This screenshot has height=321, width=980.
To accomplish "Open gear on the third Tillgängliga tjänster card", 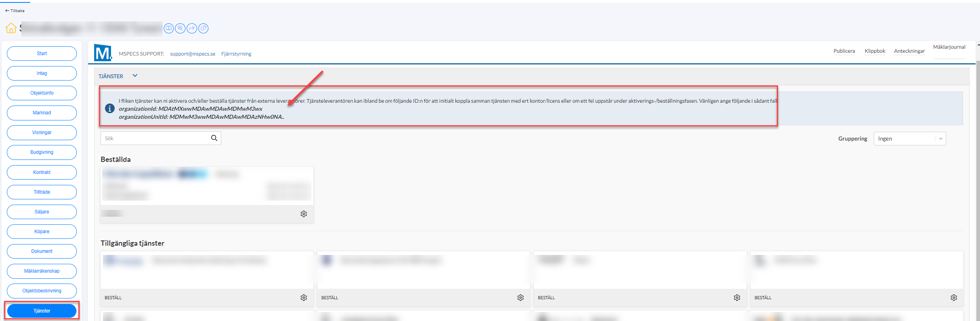I will tap(737, 298).
